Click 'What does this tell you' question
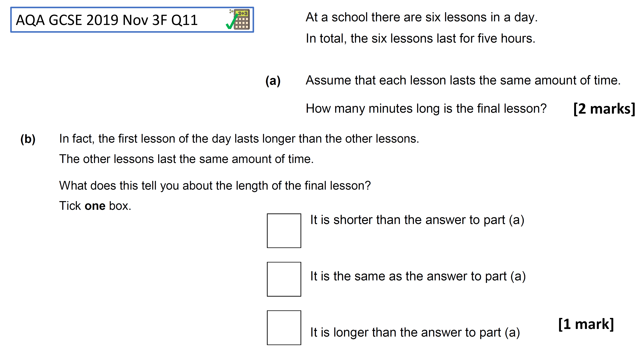The image size is (644, 362). [x=215, y=186]
